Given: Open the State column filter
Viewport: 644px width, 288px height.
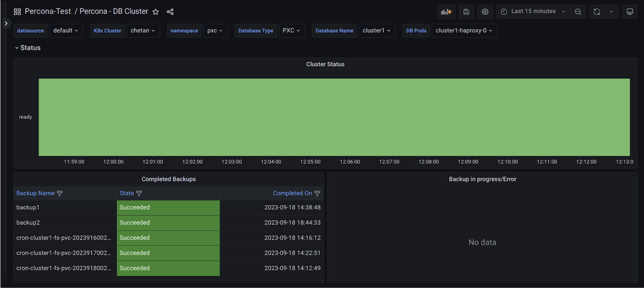Looking at the screenshot, I should [139, 194].
